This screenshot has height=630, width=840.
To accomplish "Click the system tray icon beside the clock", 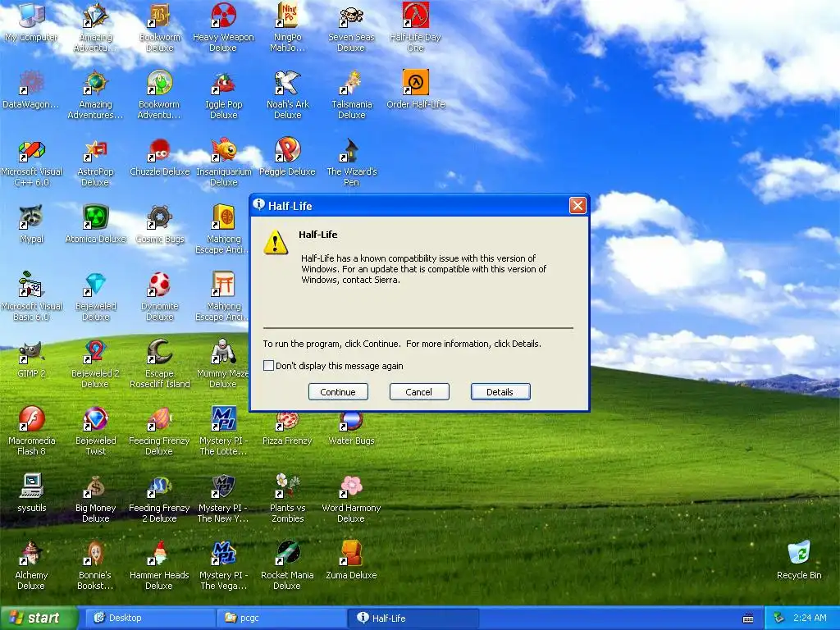I will click(x=778, y=619).
